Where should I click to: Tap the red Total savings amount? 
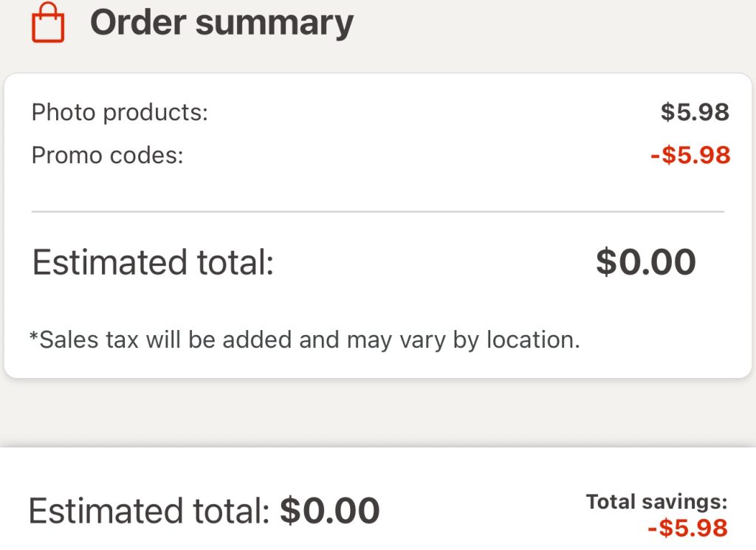[x=687, y=529]
